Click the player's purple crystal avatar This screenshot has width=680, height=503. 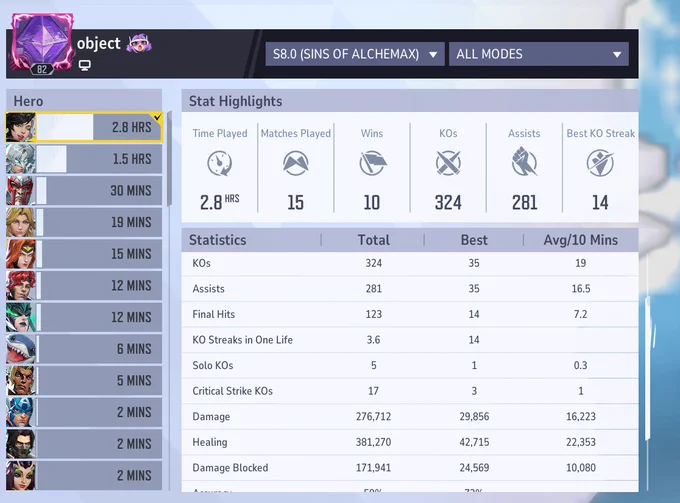[x=42, y=42]
